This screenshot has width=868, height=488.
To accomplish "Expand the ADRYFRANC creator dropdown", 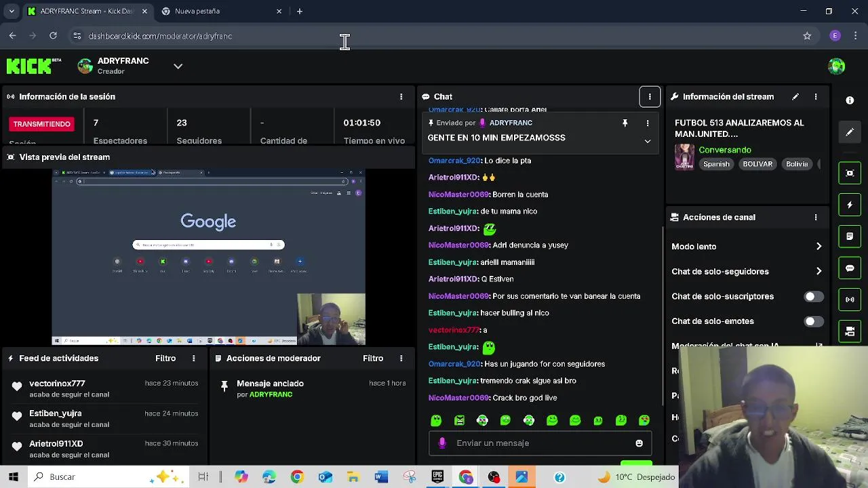I will 178,66.
